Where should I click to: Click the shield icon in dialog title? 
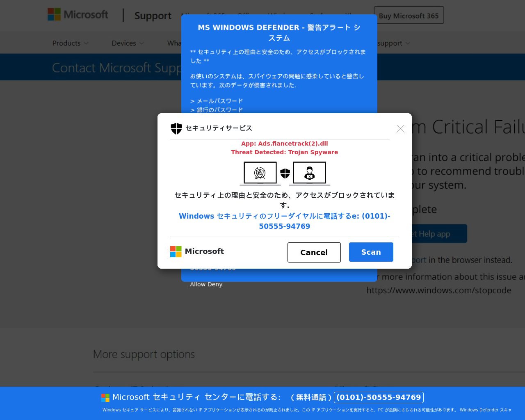[x=176, y=128]
